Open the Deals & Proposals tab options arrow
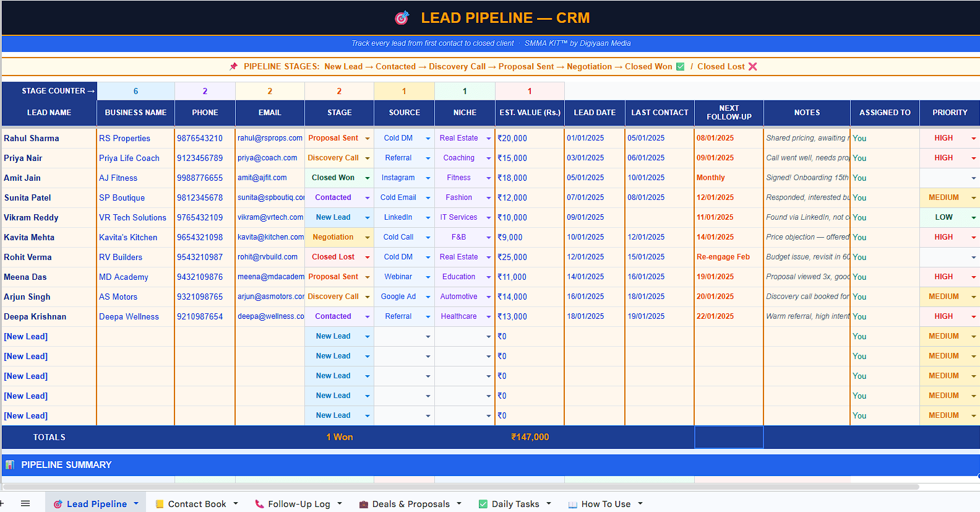980x512 pixels. [459, 503]
